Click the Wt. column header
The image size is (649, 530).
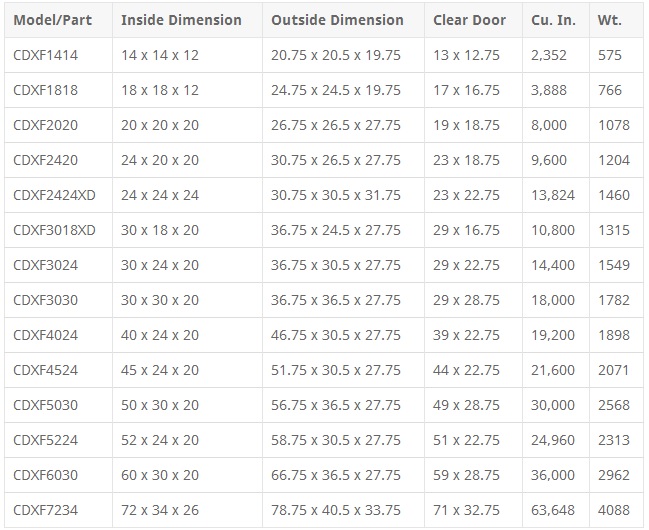(x=609, y=20)
